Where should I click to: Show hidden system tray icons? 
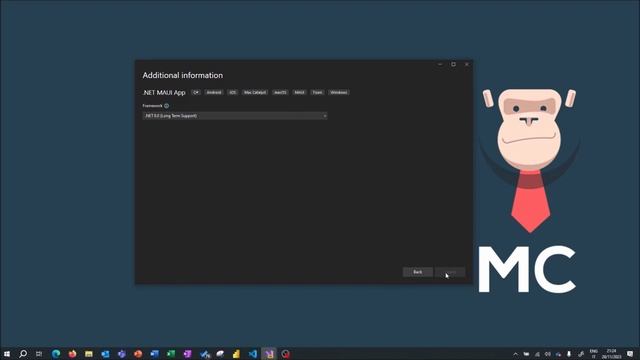click(516, 354)
